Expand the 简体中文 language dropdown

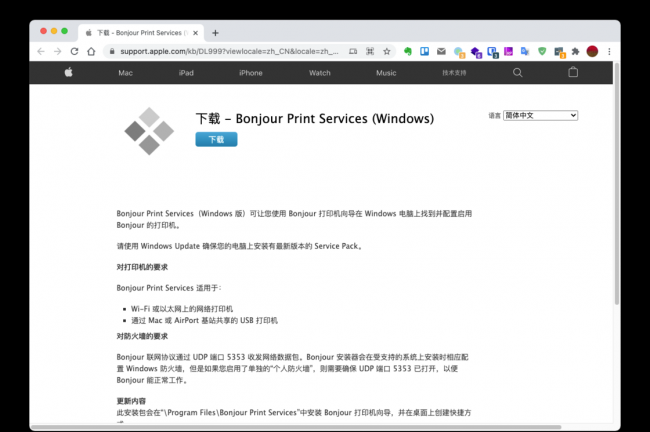tap(541, 115)
